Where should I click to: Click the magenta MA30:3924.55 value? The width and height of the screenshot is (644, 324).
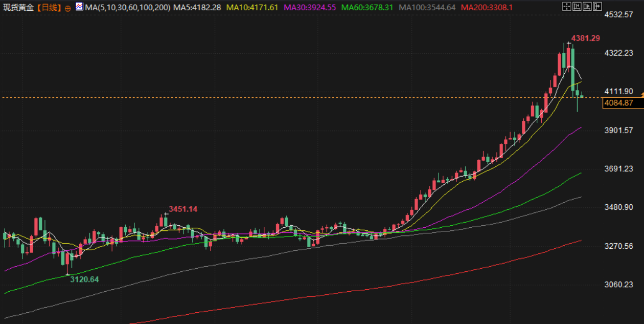[310, 7]
